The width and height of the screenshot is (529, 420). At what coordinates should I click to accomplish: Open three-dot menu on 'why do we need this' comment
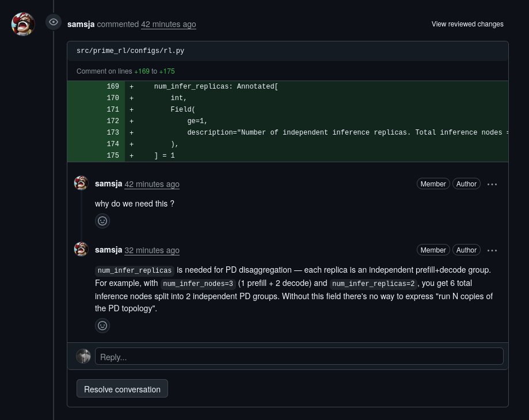[x=492, y=184]
